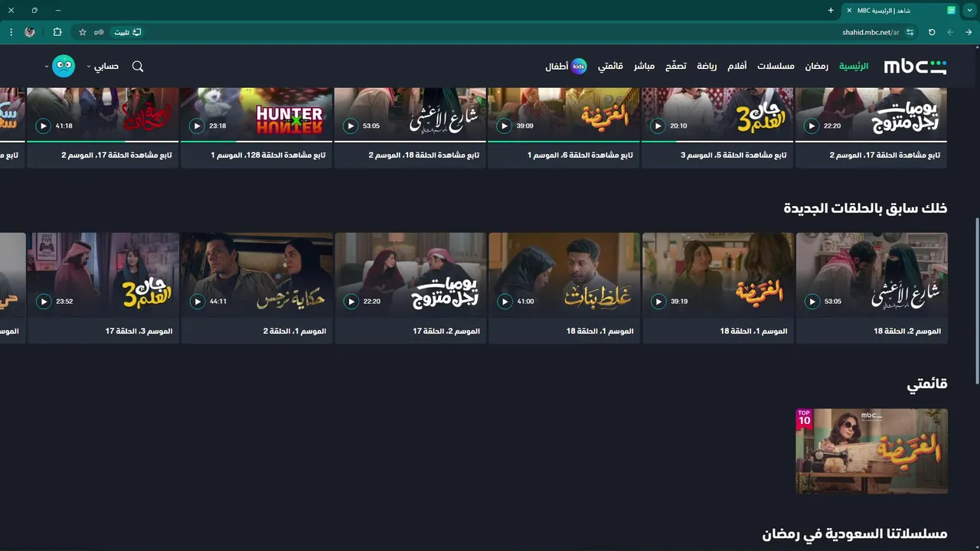Open the أطفال kids section
This screenshot has width=980, height=551.
tap(566, 67)
